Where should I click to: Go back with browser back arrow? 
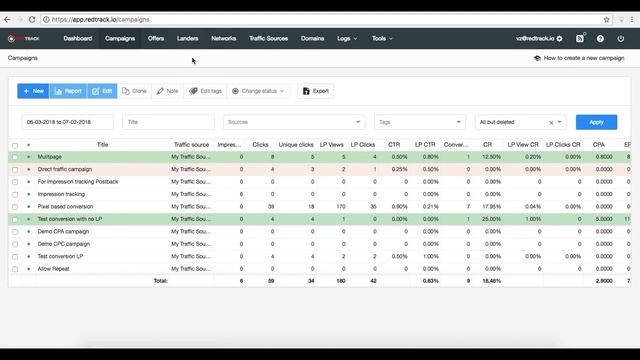click(7, 19)
